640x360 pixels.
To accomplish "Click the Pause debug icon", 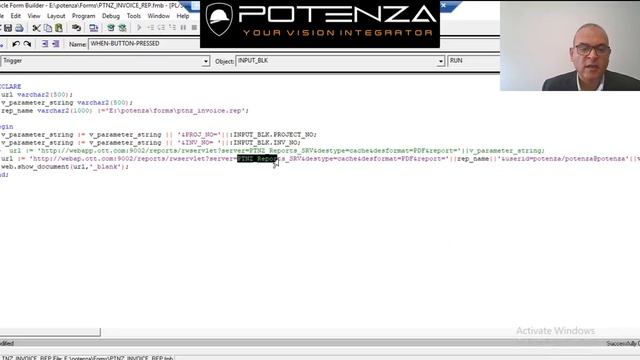I will pos(183,28).
